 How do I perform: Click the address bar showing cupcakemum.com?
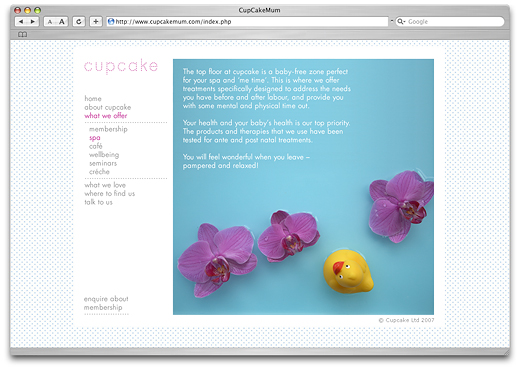click(247, 22)
